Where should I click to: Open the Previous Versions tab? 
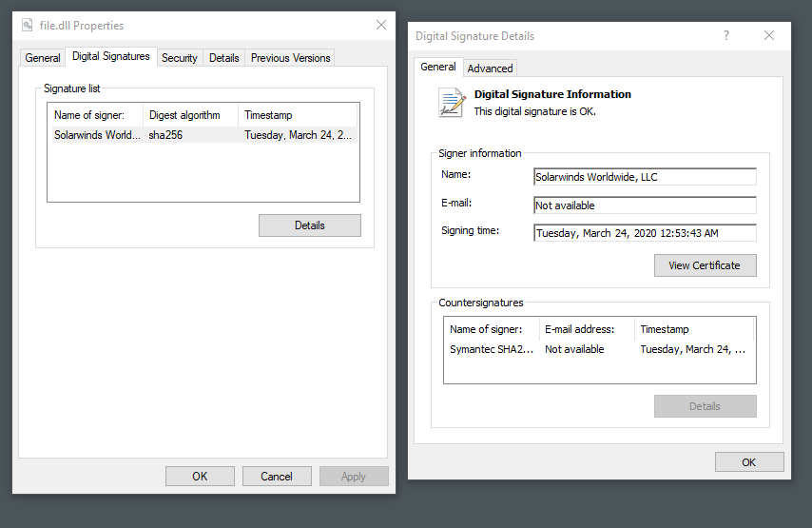coord(290,58)
